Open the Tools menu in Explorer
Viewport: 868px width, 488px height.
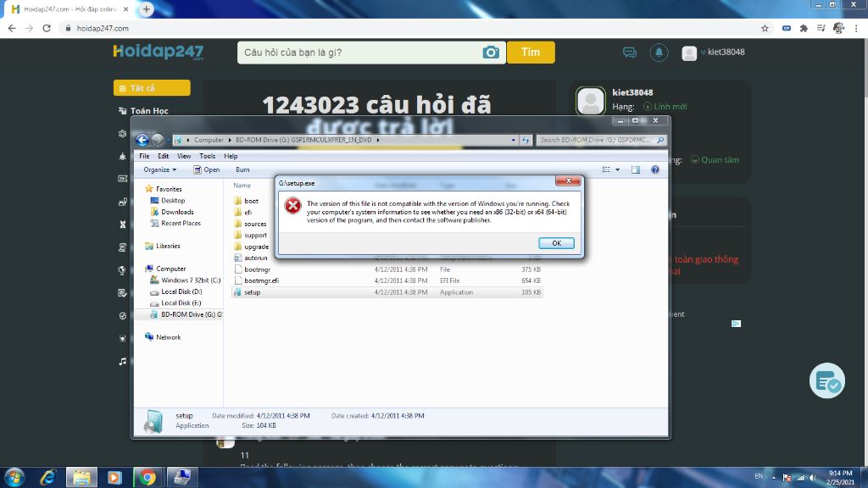207,156
